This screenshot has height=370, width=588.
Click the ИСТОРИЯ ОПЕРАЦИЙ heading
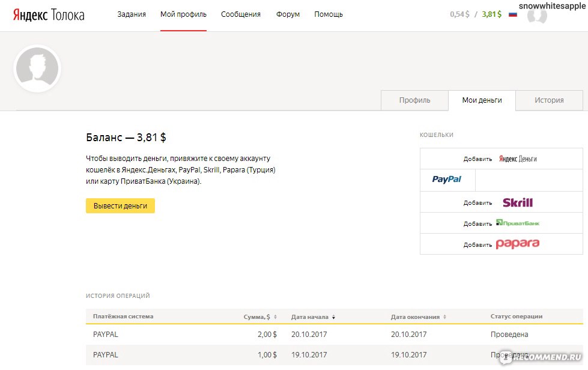coord(118,296)
